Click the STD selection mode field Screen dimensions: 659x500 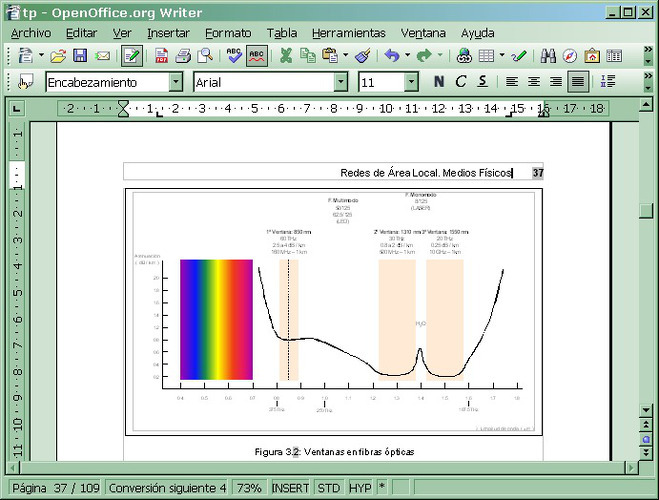click(328, 488)
